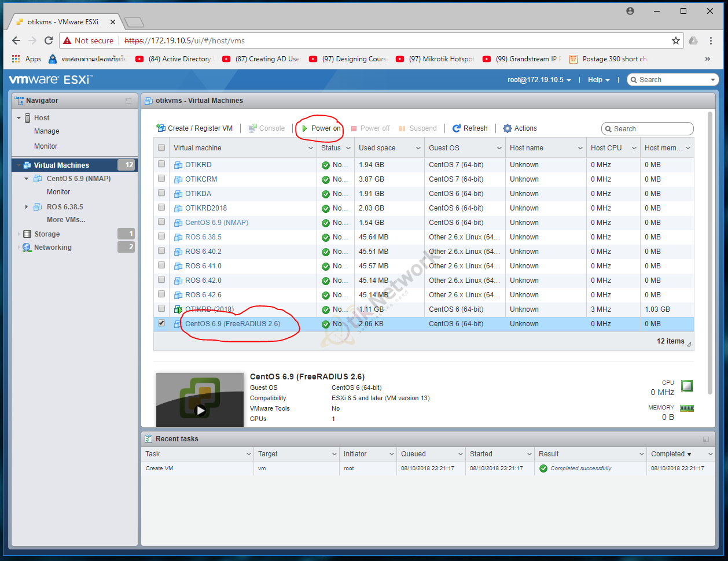Open the OTIKRD2018 VM link
The height and width of the screenshot is (561, 728).
206,208
